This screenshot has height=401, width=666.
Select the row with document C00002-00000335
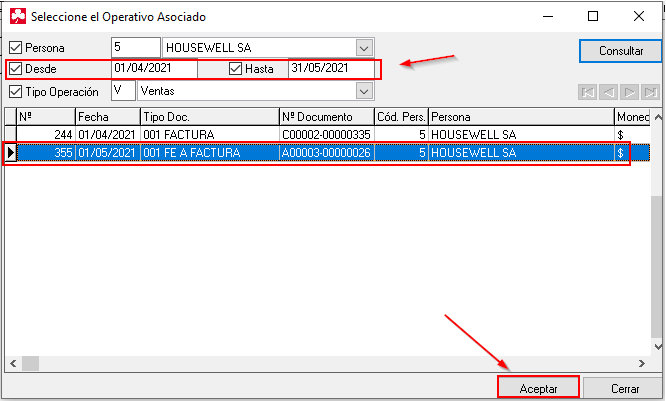pyautogui.click(x=326, y=134)
